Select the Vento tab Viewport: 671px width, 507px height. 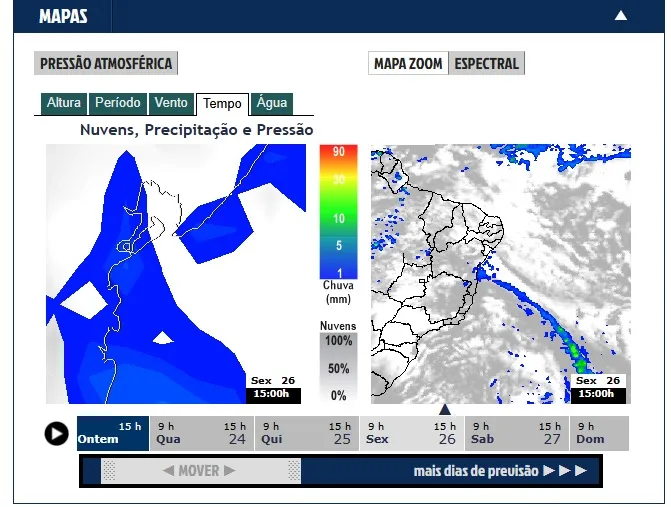(x=171, y=103)
